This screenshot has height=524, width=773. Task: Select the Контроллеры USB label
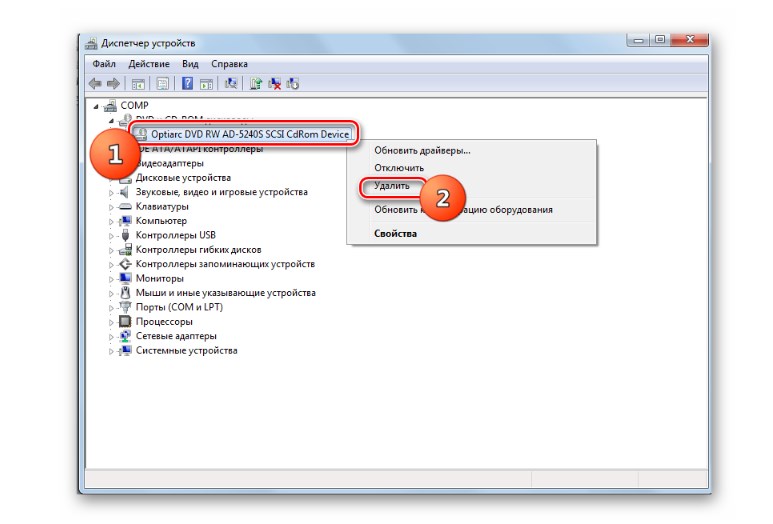(x=176, y=235)
